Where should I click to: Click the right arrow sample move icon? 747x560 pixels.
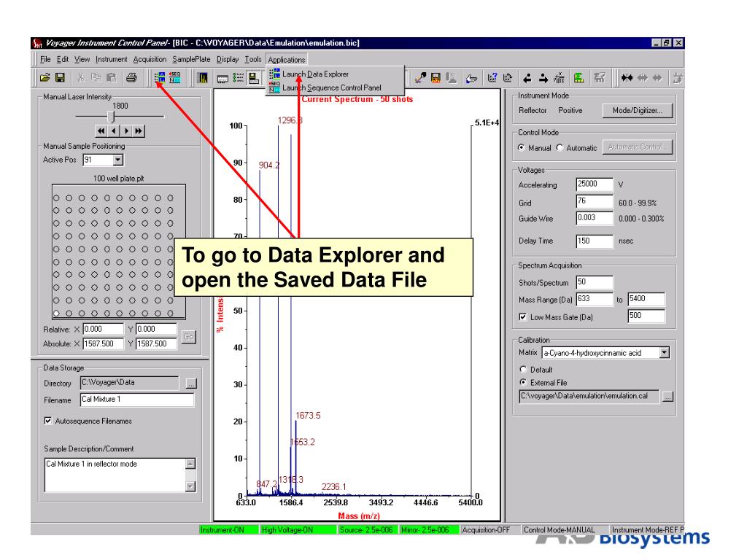(x=543, y=78)
